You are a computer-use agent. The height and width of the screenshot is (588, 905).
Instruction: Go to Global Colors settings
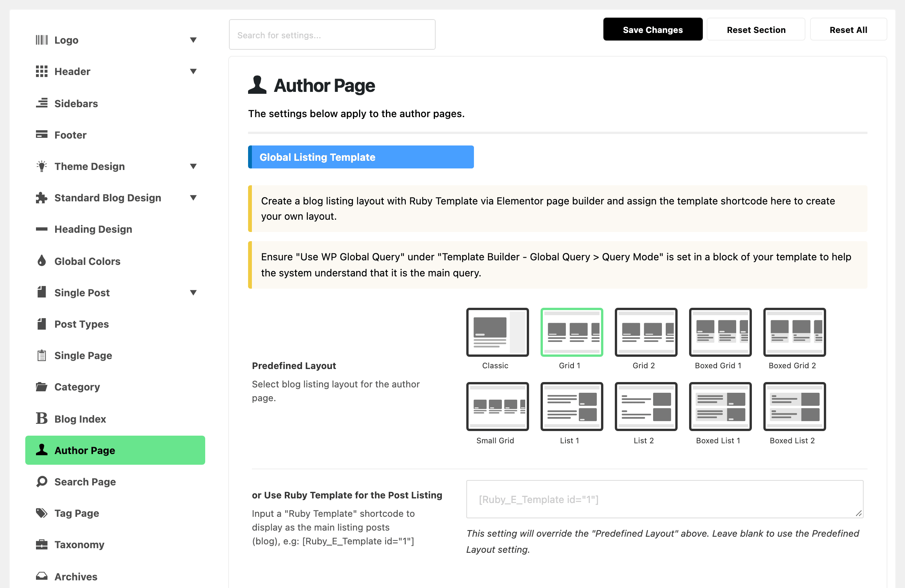[x=115, y=261]
